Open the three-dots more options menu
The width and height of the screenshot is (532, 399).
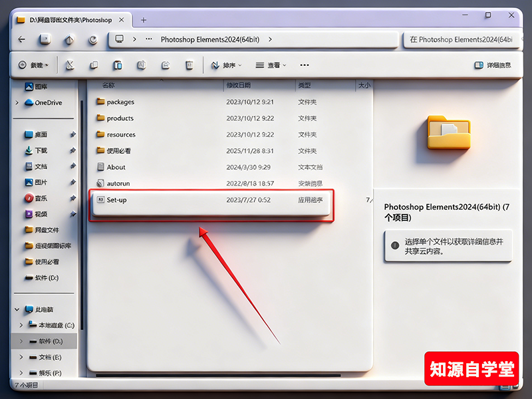click(x=305, y=65)
